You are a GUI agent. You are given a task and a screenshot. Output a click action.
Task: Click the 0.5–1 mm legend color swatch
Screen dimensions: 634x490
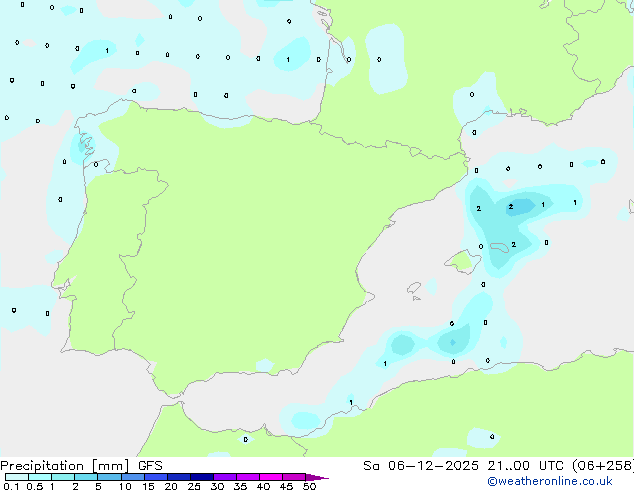[x=40, y=477]
